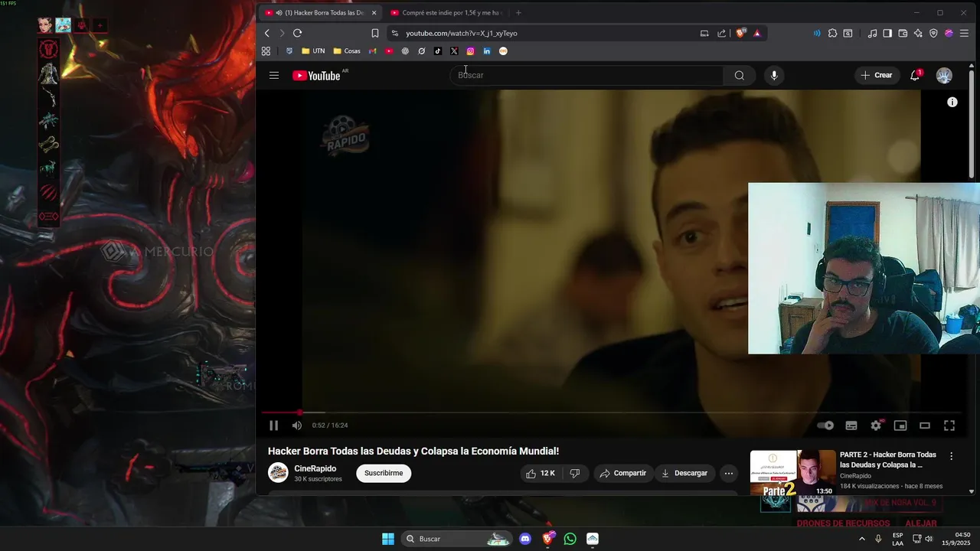Open PARTE 2 suggested video title

click(x=888, y=459)
